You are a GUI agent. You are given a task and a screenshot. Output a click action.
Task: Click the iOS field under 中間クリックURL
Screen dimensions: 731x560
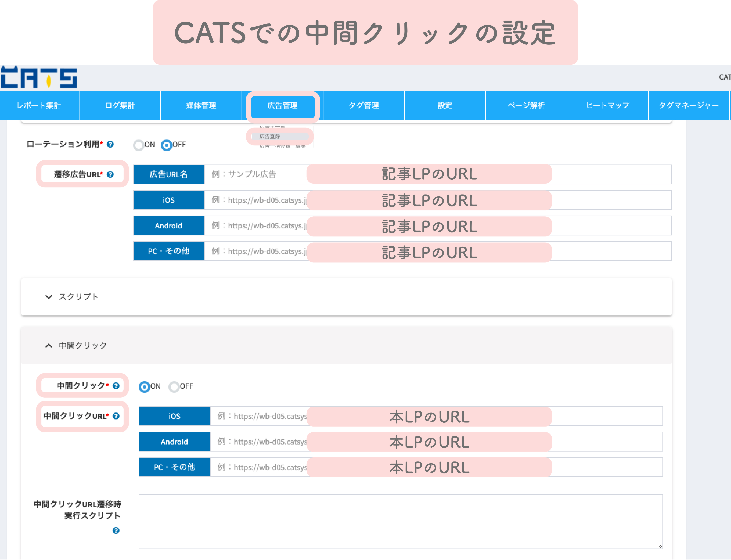pyautogui.click(x=437, y=416)
